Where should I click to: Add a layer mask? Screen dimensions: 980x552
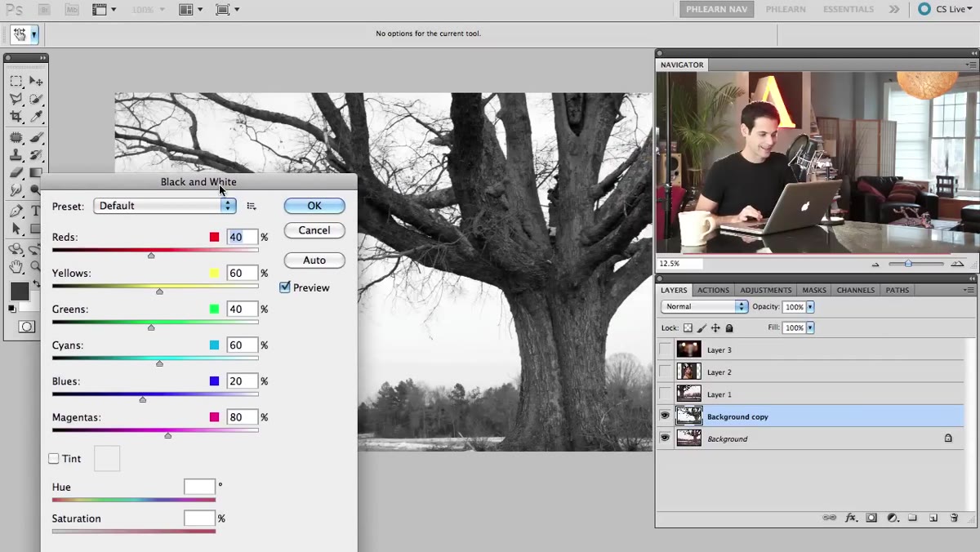click(871, 518)
